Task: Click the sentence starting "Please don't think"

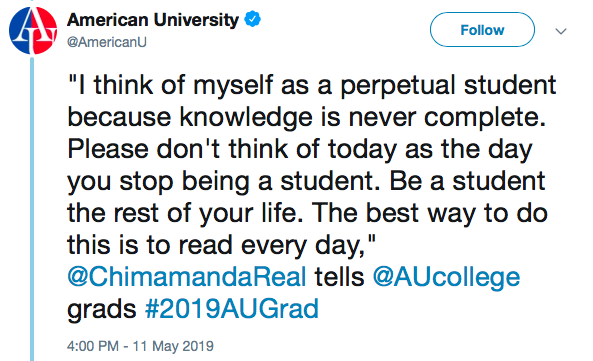Action: coord(306,165)
